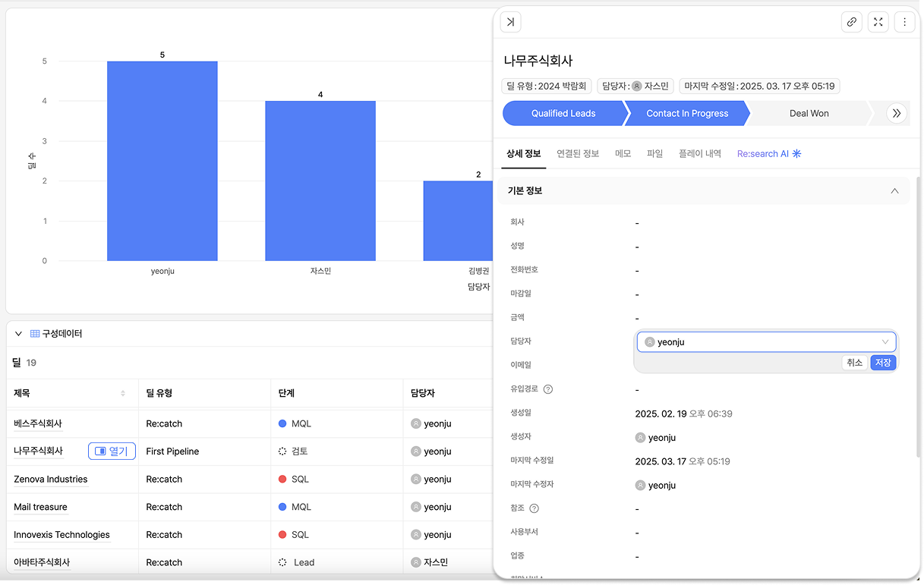Click the 열기 button for 나무주식회사

(112, 451)
